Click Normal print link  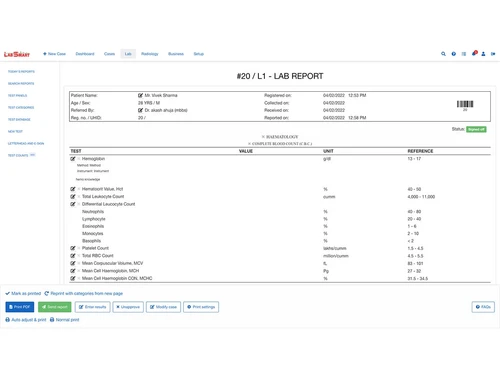(x=65, y=320)
